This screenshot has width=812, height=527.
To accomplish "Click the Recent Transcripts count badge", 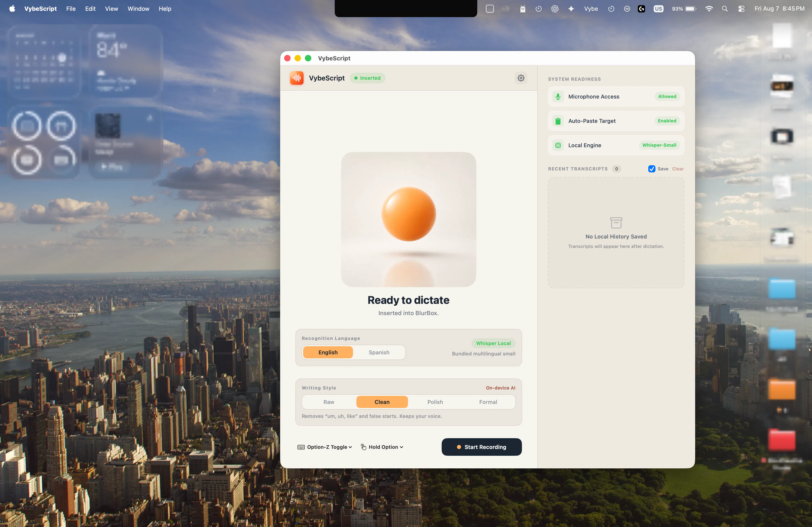I will [x=616, y=169].
